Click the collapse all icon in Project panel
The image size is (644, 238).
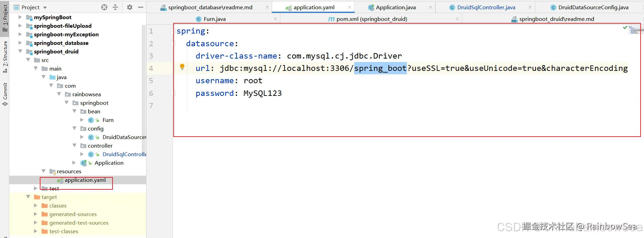115,7
